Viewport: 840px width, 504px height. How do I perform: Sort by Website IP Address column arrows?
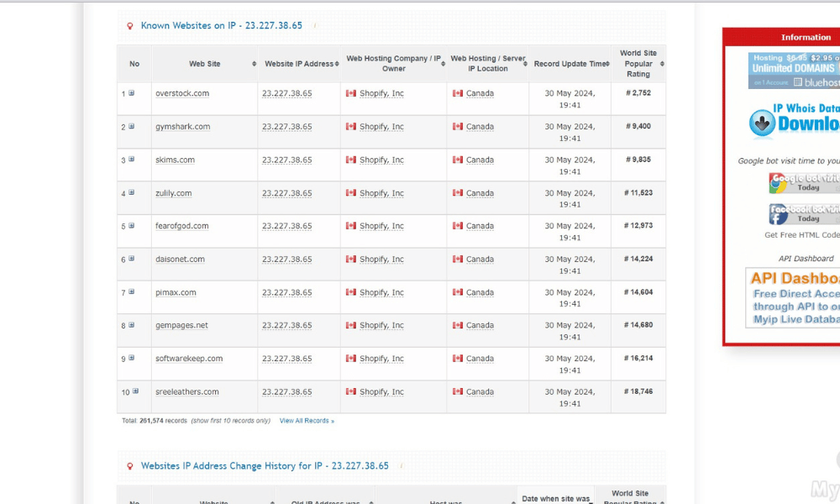337,64
